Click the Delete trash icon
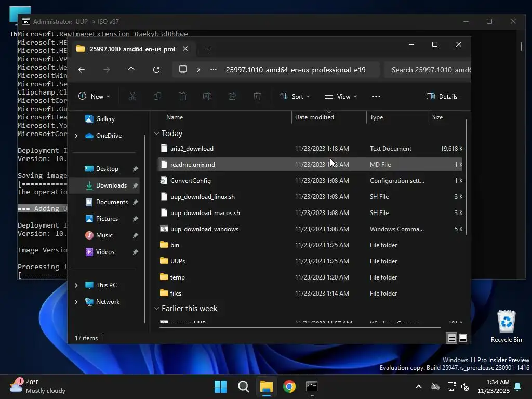This screenshot has width=532, height=399. tap(257, 96)
